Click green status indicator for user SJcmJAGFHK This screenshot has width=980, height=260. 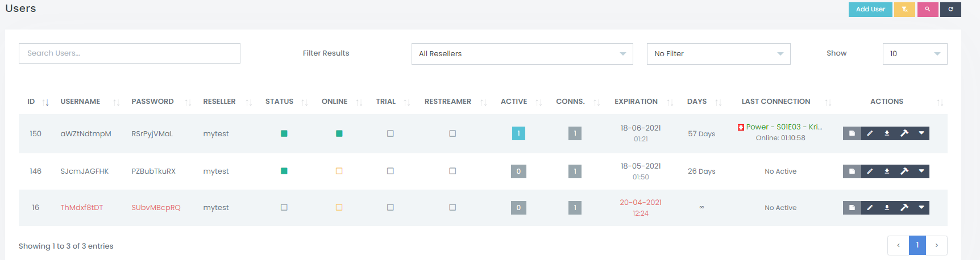[284, 171]
